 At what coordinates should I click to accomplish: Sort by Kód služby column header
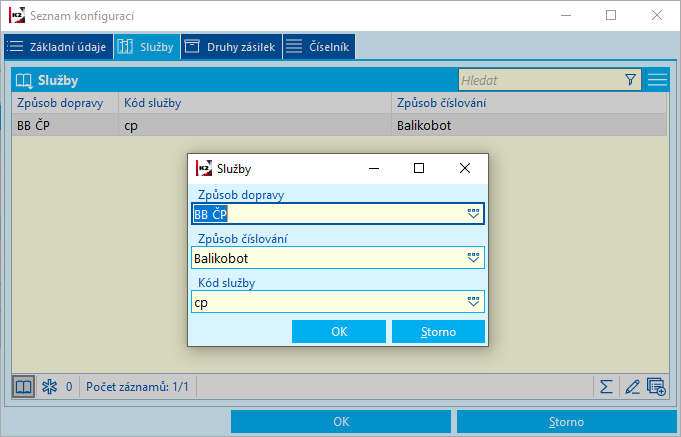click(255, 103)
